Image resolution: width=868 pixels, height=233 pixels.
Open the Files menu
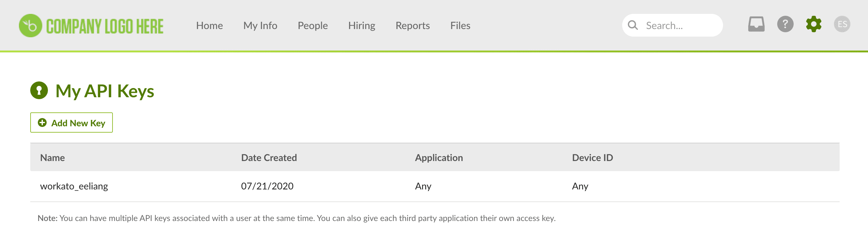coord(460,26)
